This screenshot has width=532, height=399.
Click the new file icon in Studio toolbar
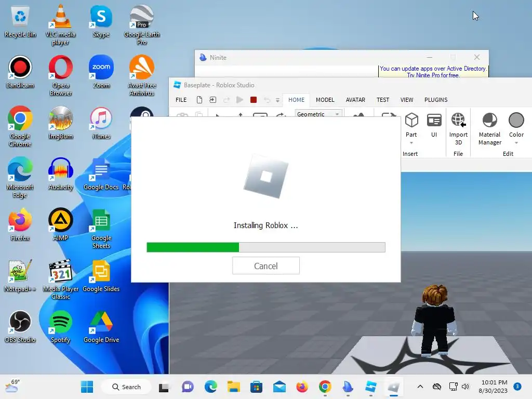pyautogui.click(x=199, y=100)
